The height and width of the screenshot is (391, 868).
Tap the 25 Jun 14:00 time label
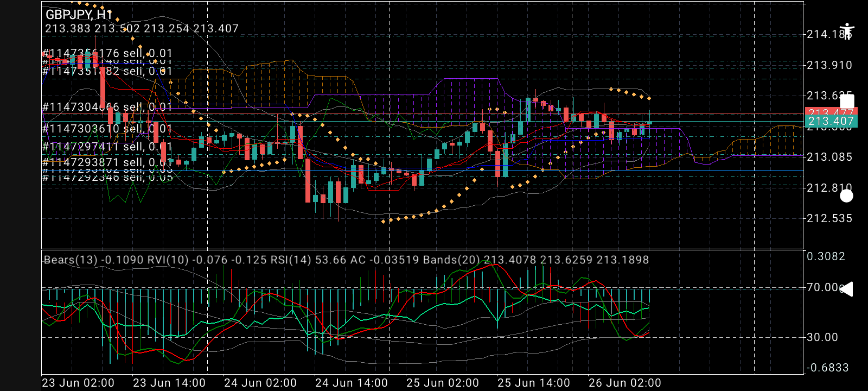534,383
